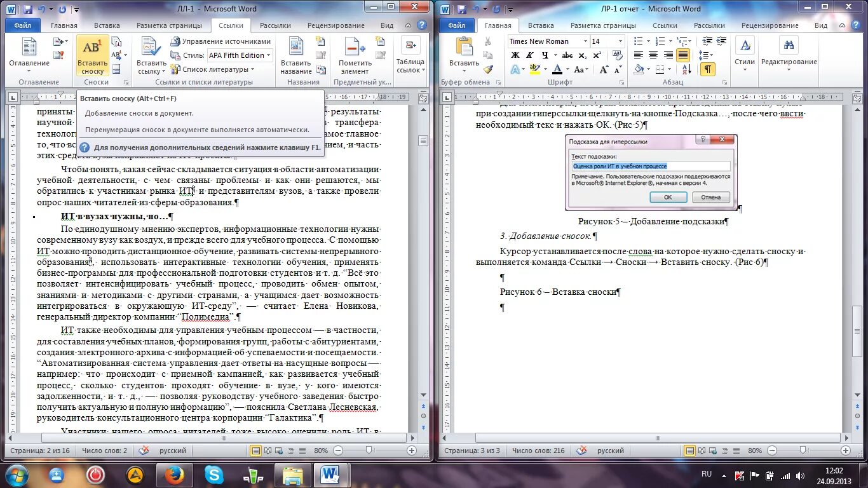This screenshot has width=868, height=488.
Task: Open font name dropdown Times New Roman
Action: tap(585, 41)
